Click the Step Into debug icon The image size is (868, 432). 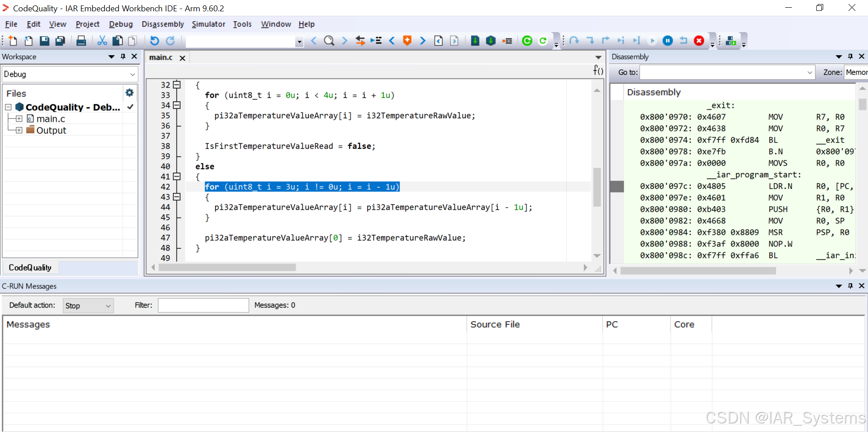pyautogui.click(x=590, y=41)
